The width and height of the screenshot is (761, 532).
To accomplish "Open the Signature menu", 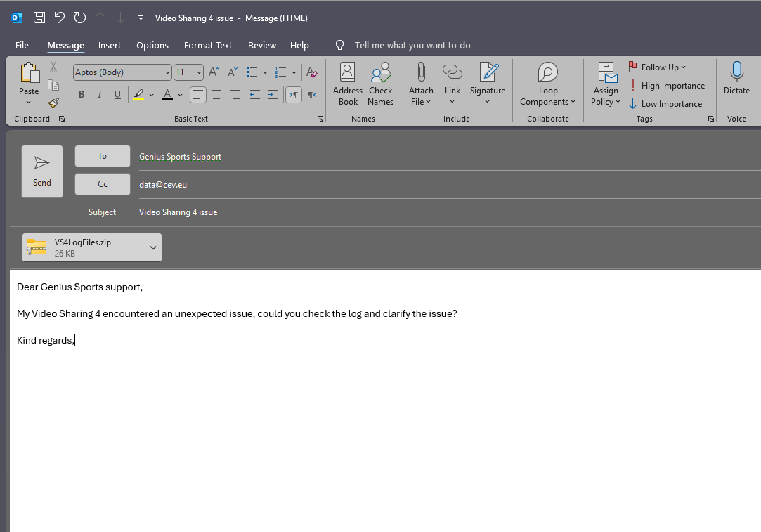I will (488, 84).
